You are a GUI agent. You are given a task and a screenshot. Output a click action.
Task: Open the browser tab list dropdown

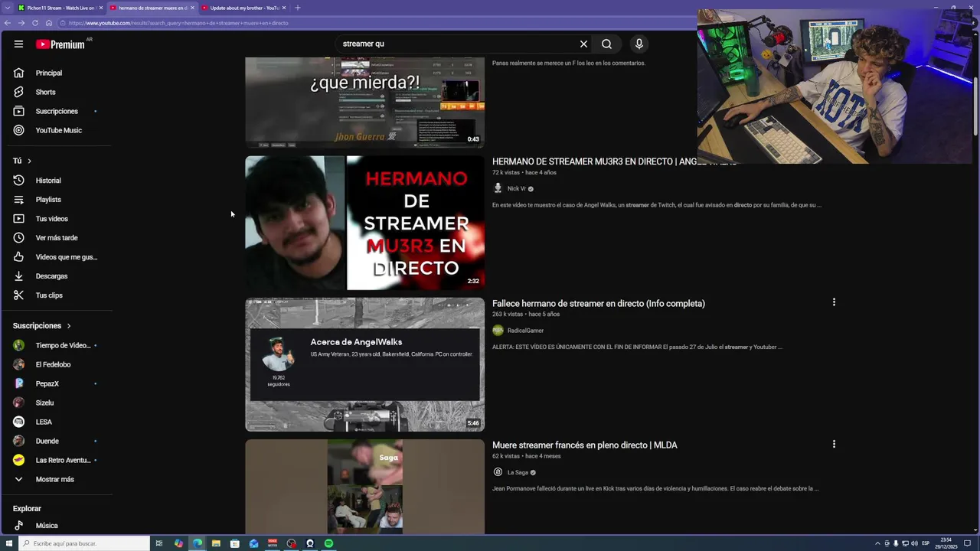[x=8, y=8]
